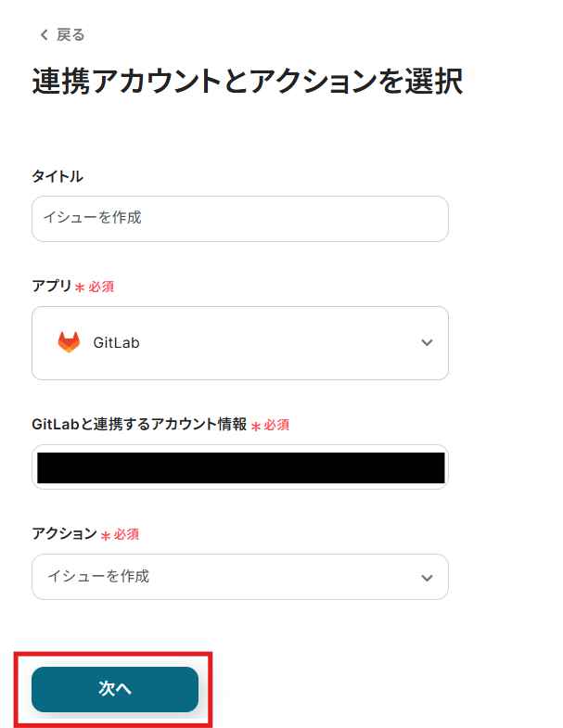Click the 必須 marker next to アクション
The width and height of the screenshot is (563, 728).
point(127,535)
